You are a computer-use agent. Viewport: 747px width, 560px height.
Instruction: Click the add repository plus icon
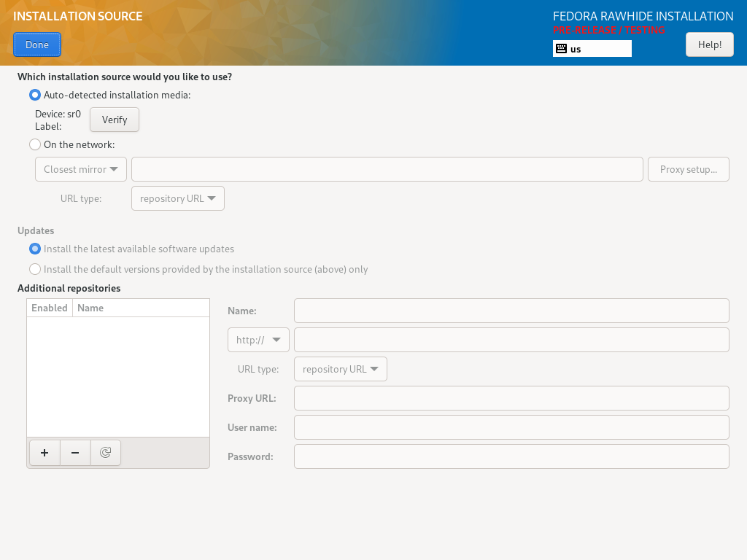tap(44, 452)
